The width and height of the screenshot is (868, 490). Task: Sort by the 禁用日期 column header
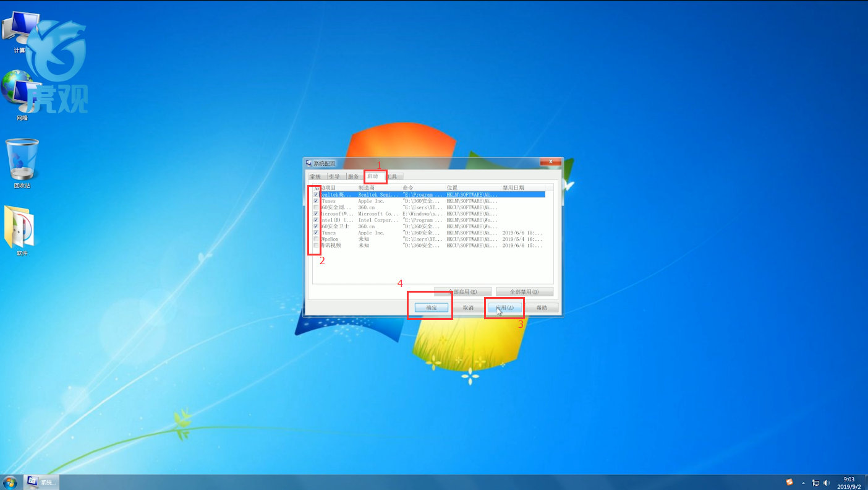(523, 187)
